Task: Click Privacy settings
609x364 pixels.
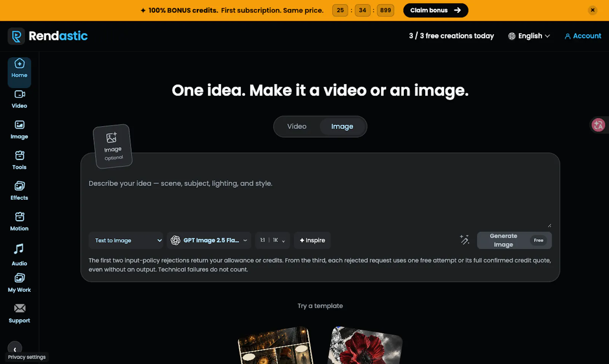Action: 27,357
